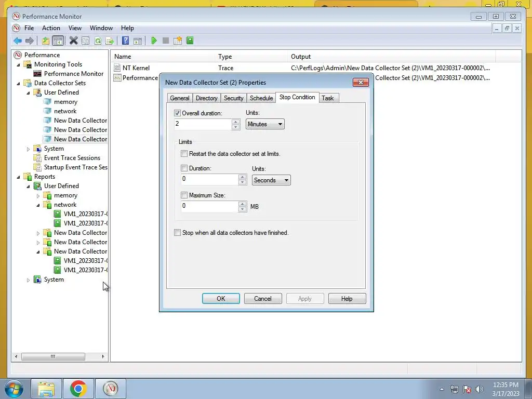
Task: Open the Overall duration Units dropdown (Minutes)
Action: [265, 124]
